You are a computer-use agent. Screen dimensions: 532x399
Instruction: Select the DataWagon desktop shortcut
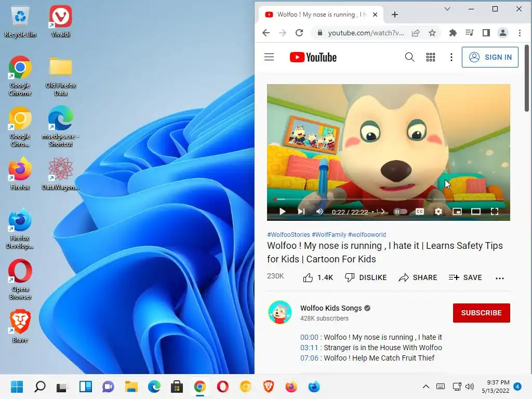(60, 174)
